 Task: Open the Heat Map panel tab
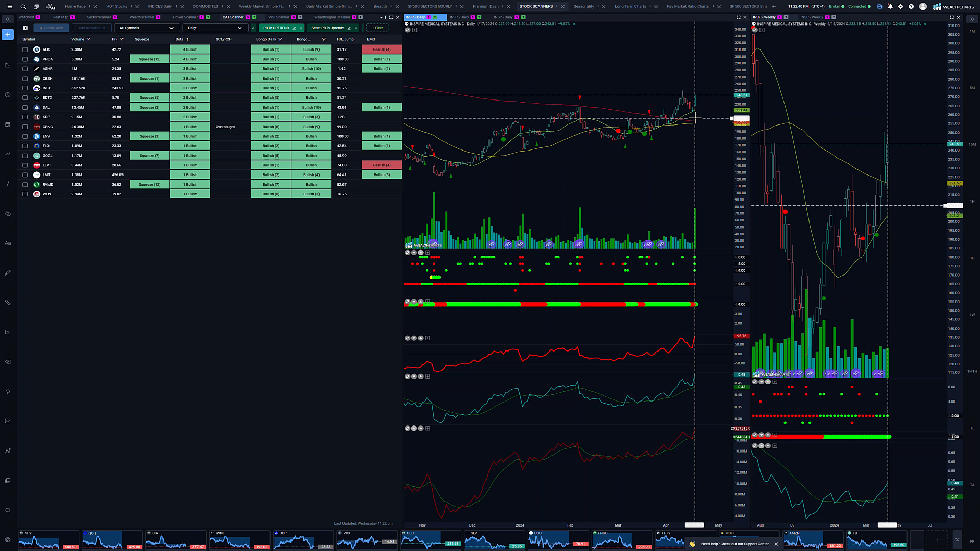click(60, 17)
